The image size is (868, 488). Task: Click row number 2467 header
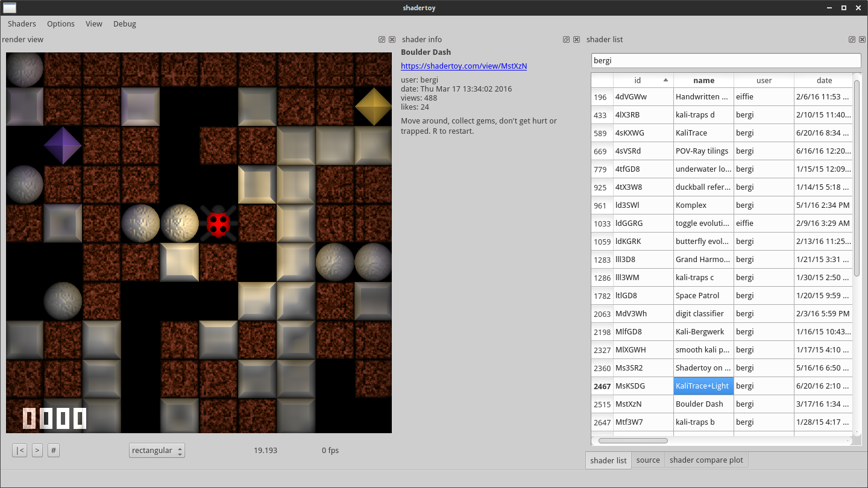602,386
